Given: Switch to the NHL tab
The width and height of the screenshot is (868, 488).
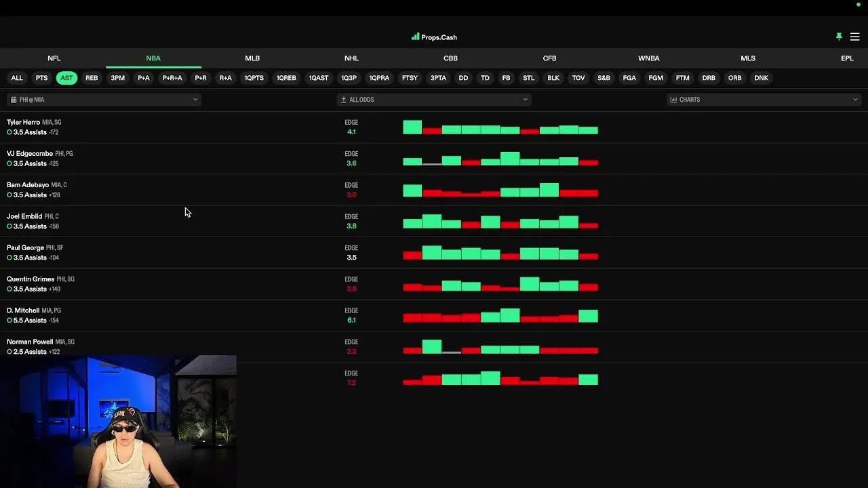Looking at the screenshot, I should pyautogui.click(x=351, y=58).
